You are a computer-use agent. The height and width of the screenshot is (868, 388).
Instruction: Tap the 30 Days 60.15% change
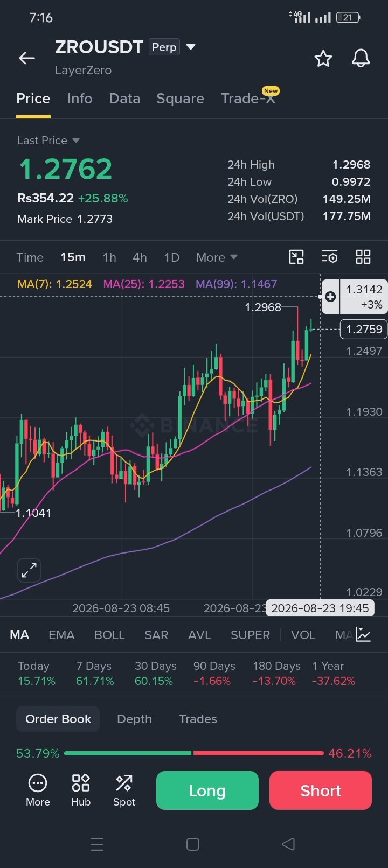[x=155, y=674]
